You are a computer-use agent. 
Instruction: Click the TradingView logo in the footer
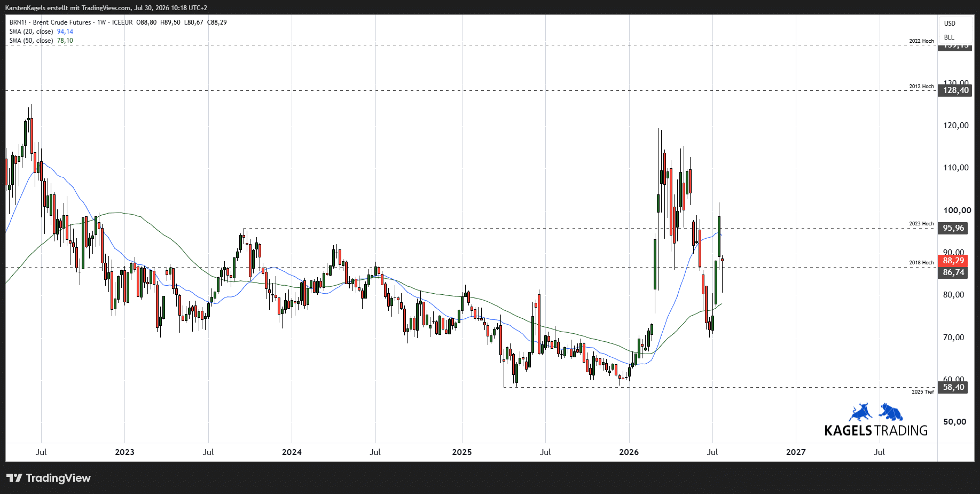pos(49,478)
